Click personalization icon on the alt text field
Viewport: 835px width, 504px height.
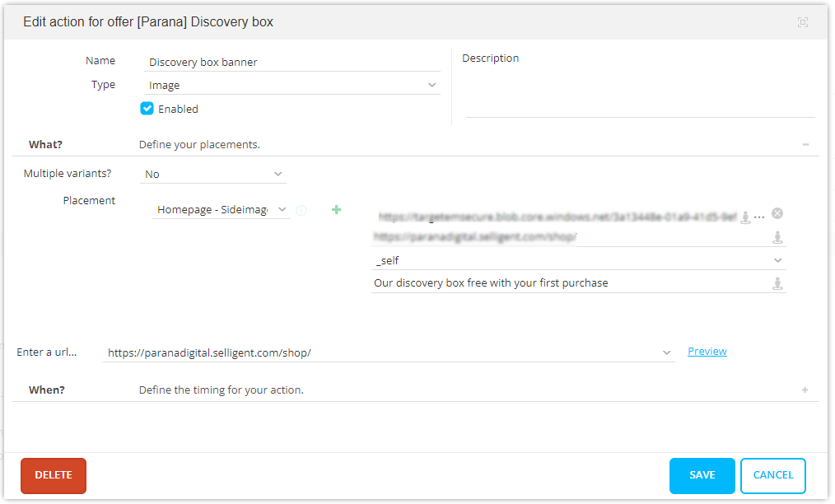click(777, 283)
